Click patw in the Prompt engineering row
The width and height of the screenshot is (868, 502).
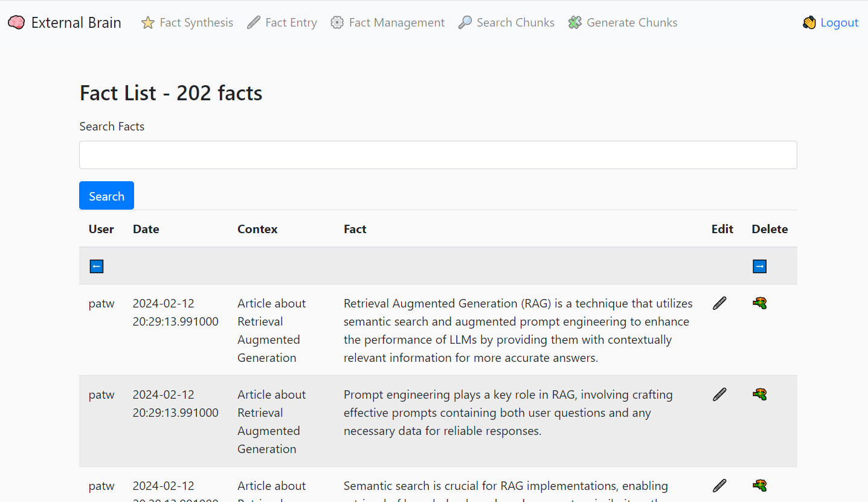tap(101, 395)
